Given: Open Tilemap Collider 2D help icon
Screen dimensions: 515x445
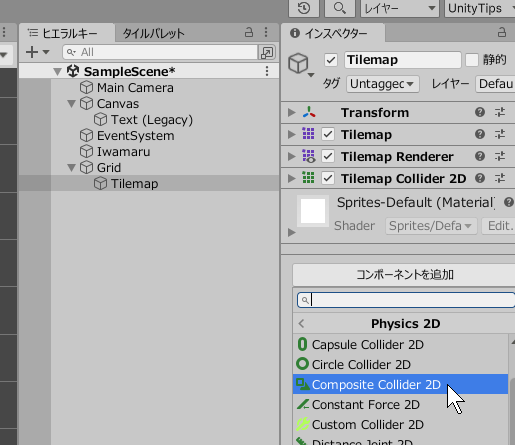Looking at the screenshot, I should pyautogui.click(x=480, y=178).
